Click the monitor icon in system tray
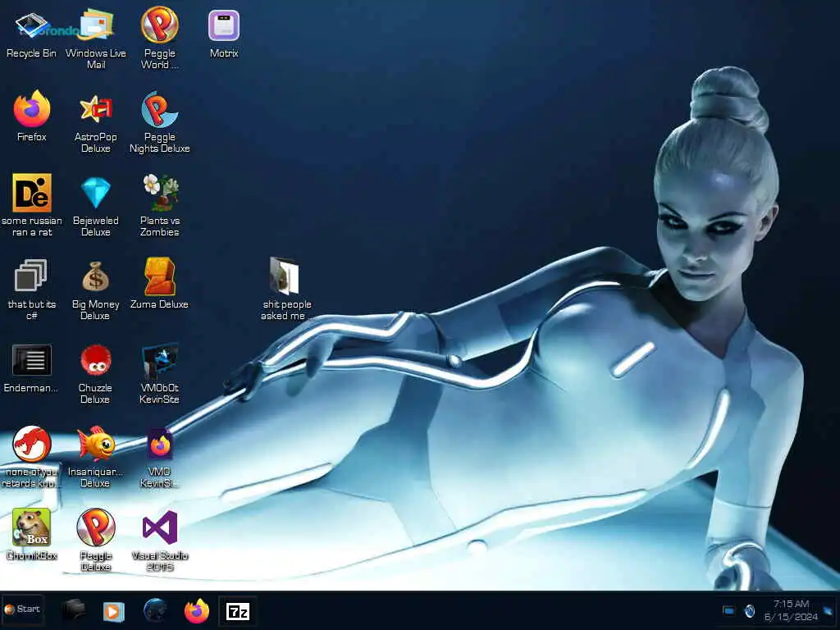Image resolution: width=840 pixels, height=630 pixels. click(x=728, y=610)
